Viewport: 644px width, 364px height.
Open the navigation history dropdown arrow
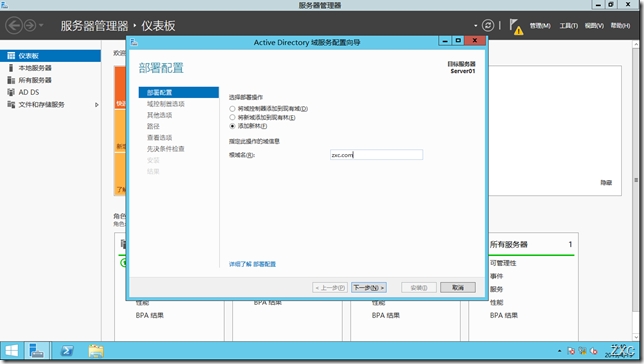point(41,25)
